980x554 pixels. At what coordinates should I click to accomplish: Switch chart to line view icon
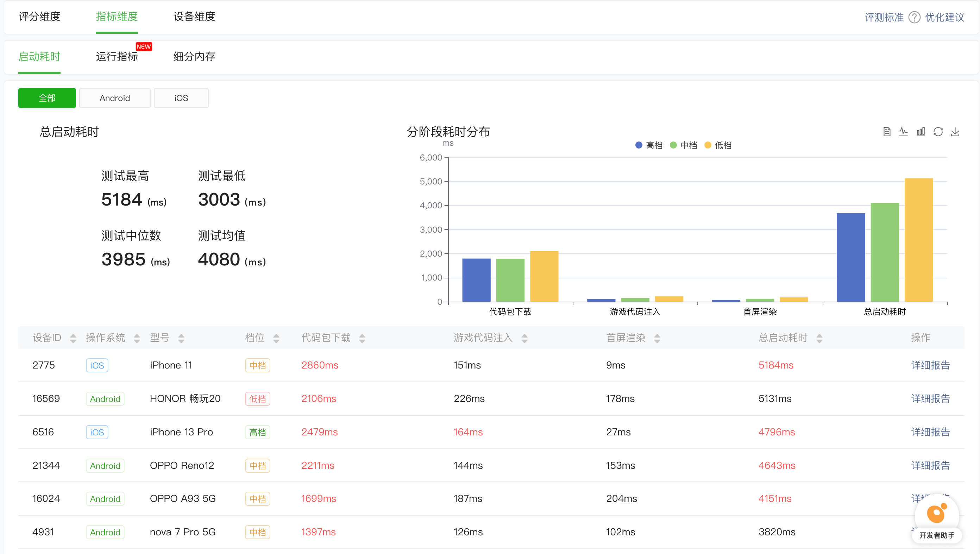pyautogui.click(x=904, y=132)
